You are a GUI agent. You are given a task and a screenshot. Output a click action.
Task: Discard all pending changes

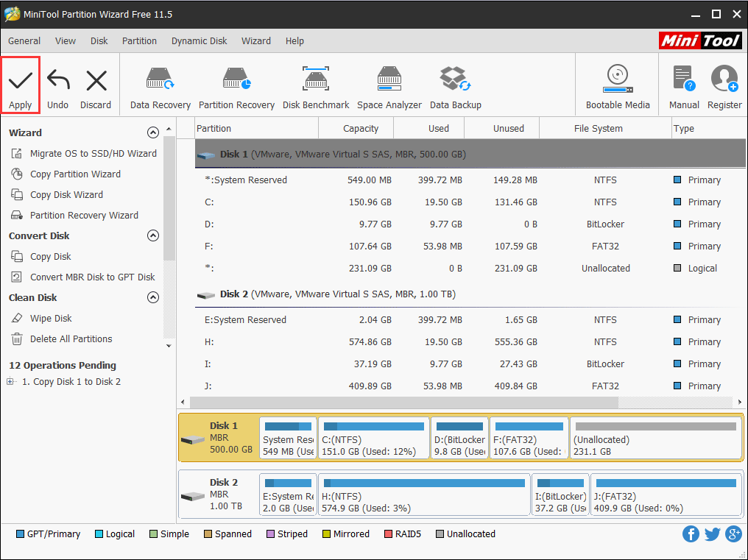click(x=96, y=89)
